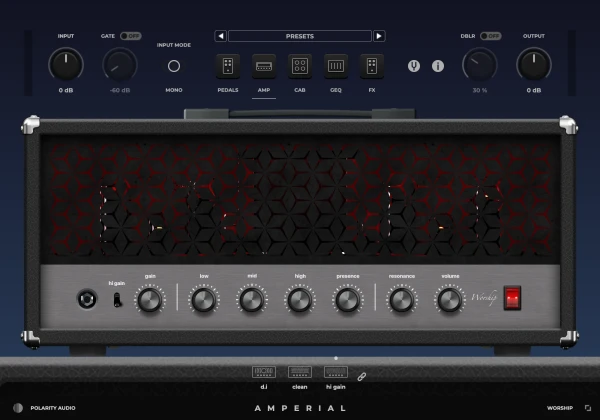Viewport: 600px width, 420px height.
Task: Click the POLARITY AUDIO text
Action: (53, 408)
